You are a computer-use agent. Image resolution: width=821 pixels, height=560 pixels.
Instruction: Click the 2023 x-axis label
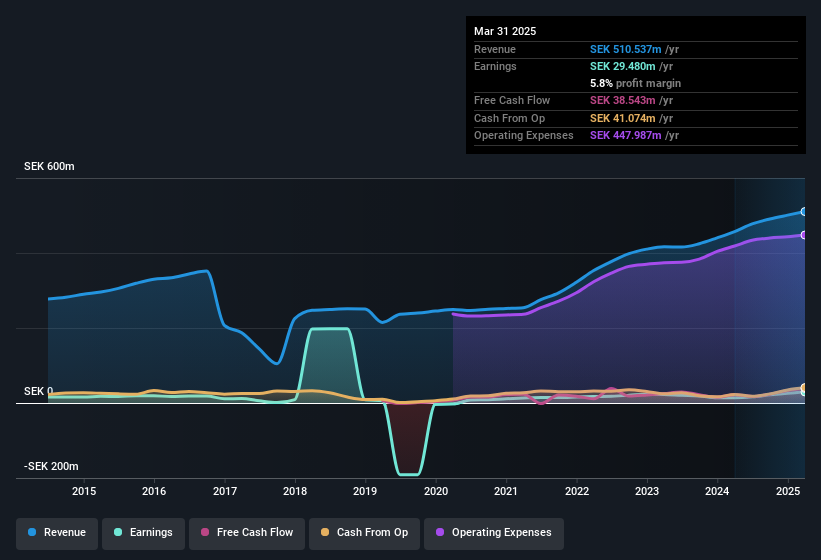click(x=647, y=491)
